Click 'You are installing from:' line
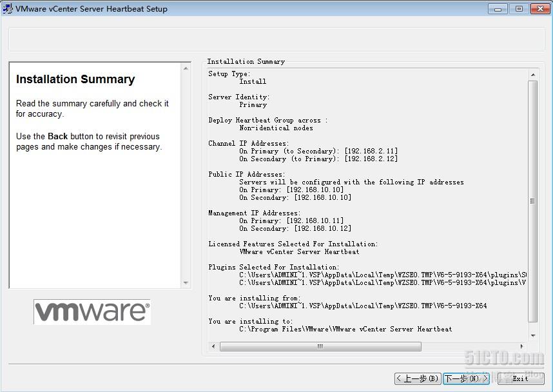The height and width of the screenshot is (392, 553). point(255,299)
